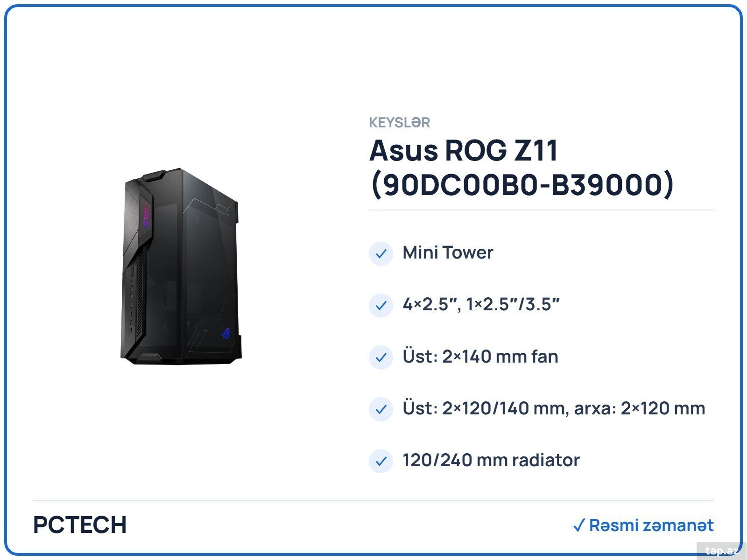Screen dimensions: 747x560
Task: Click the check icon next to 4×2.5″ drives
Action: [381, 305]
